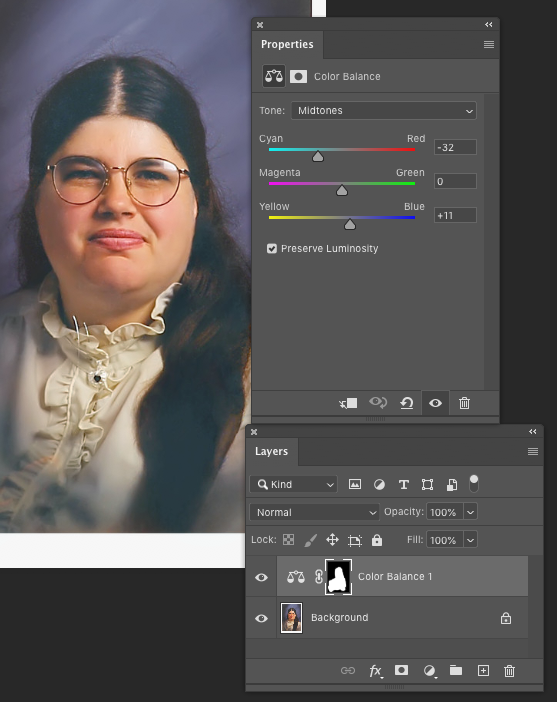Screen dimensions: 557x702
Task: Open the Kind filter dropdown in Layers
Action: (x=293, y=484)
